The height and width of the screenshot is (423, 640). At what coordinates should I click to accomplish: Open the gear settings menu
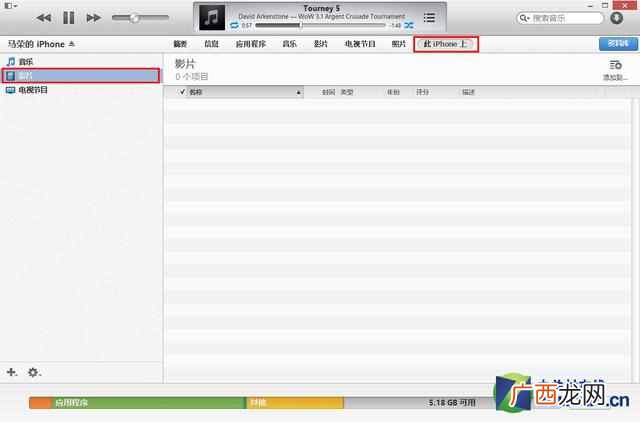[x=33, y=372]
